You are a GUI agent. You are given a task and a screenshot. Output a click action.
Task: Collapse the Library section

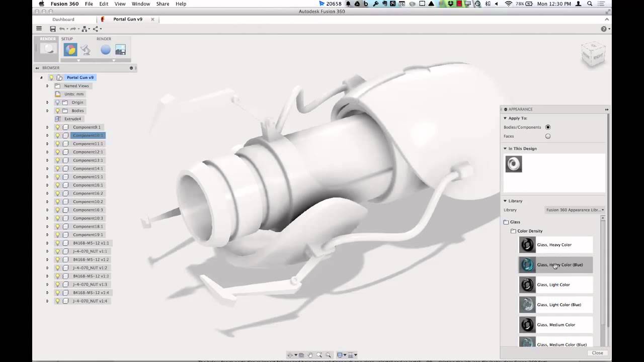(x=505, y=201)
